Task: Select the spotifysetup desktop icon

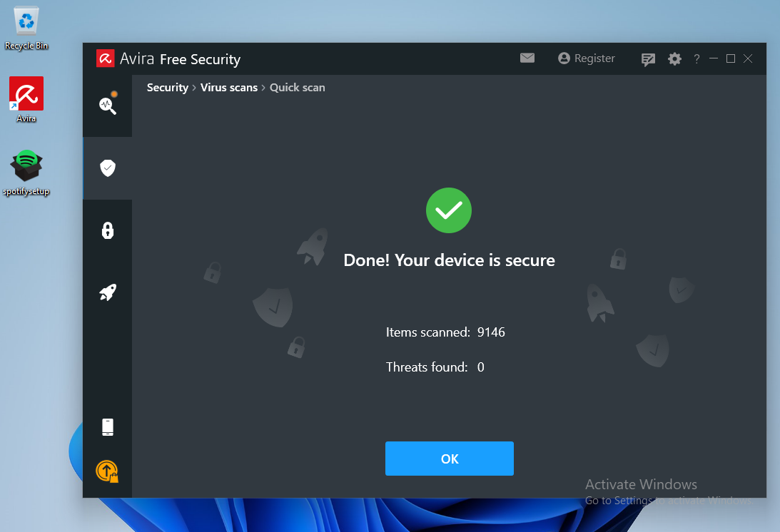Action: click(26, 172)
